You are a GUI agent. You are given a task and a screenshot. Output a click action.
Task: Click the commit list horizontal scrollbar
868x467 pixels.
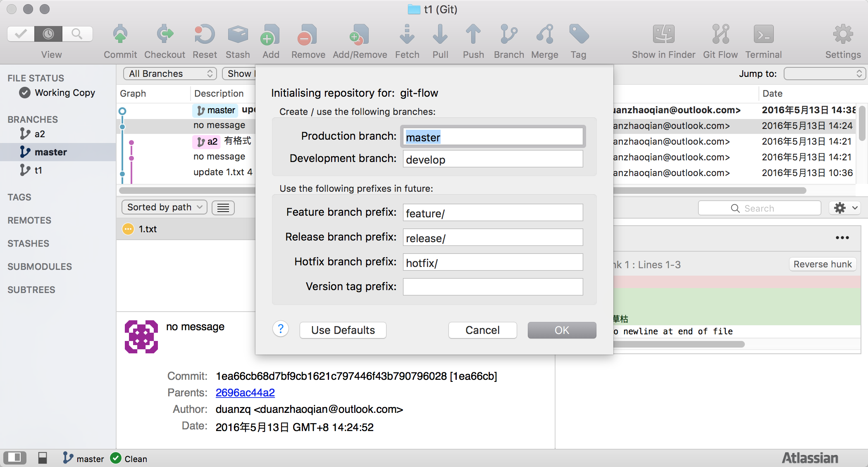(187, 191)
